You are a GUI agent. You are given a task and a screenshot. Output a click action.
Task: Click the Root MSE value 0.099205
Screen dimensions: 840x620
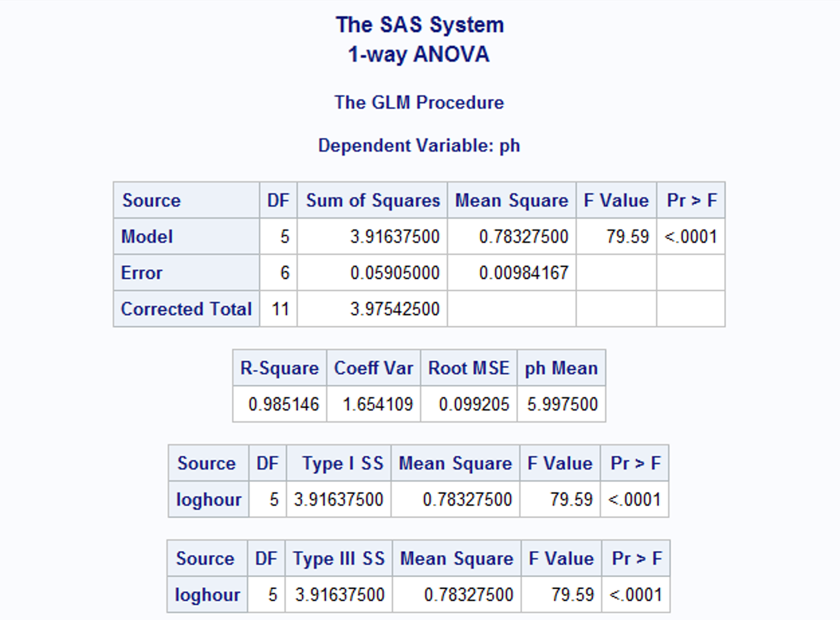point(474,405)
